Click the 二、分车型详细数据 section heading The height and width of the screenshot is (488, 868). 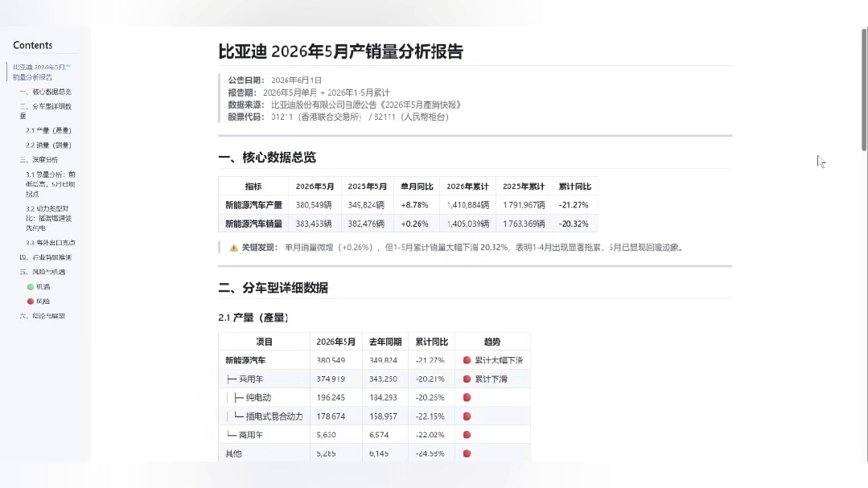(x=273, y=288)
